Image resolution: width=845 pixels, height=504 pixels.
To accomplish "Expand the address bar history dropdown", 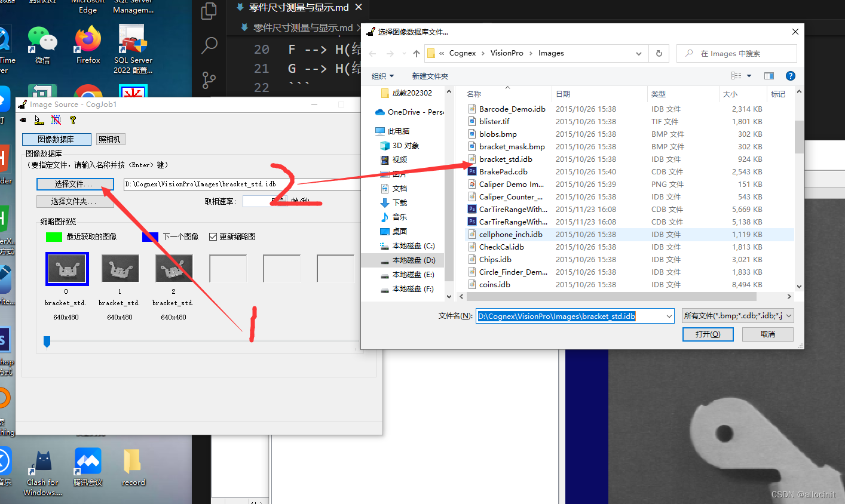I will [x=639, y=53].
